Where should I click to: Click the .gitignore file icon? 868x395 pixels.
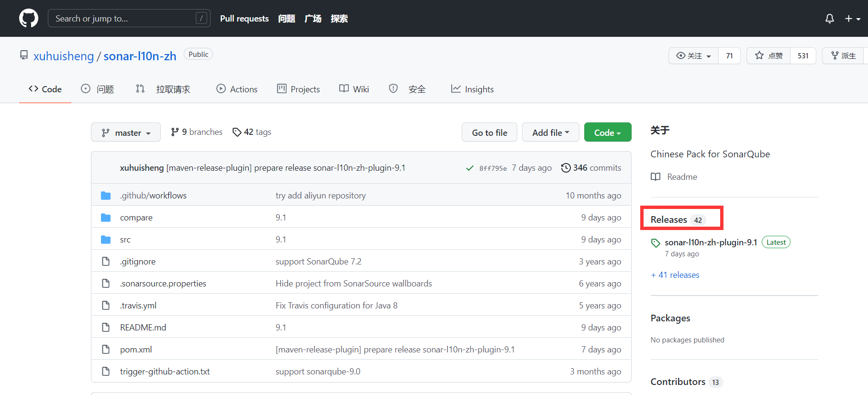point(106,262)
